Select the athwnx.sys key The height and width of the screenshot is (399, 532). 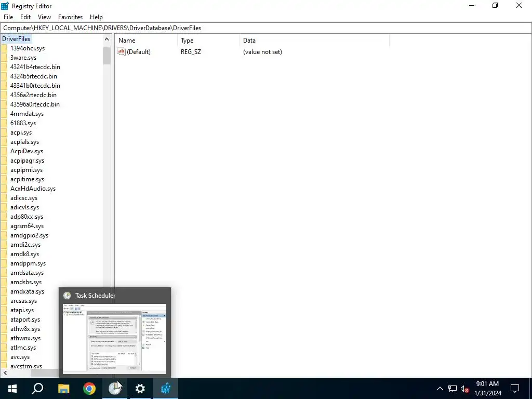tap(25, 338)
